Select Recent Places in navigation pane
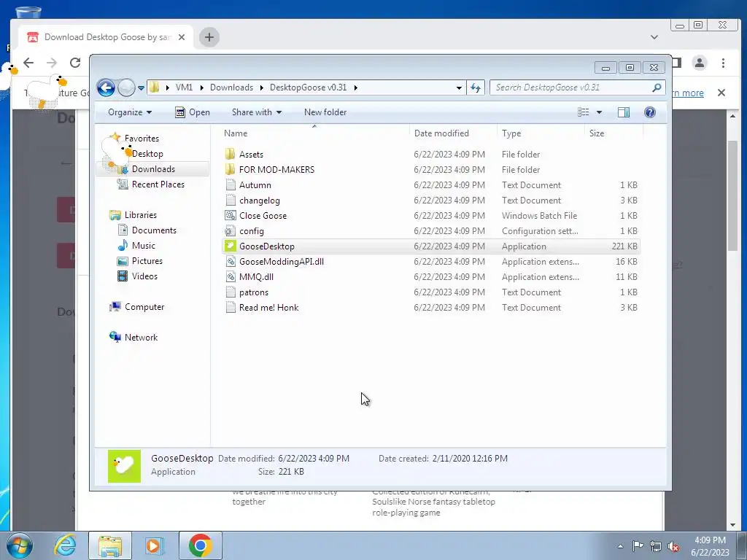747x560 pixels. (x=151, y=184)
